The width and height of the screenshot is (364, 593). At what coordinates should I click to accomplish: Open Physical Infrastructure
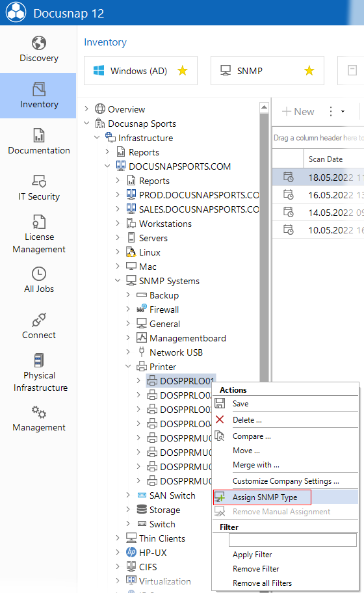39,373
